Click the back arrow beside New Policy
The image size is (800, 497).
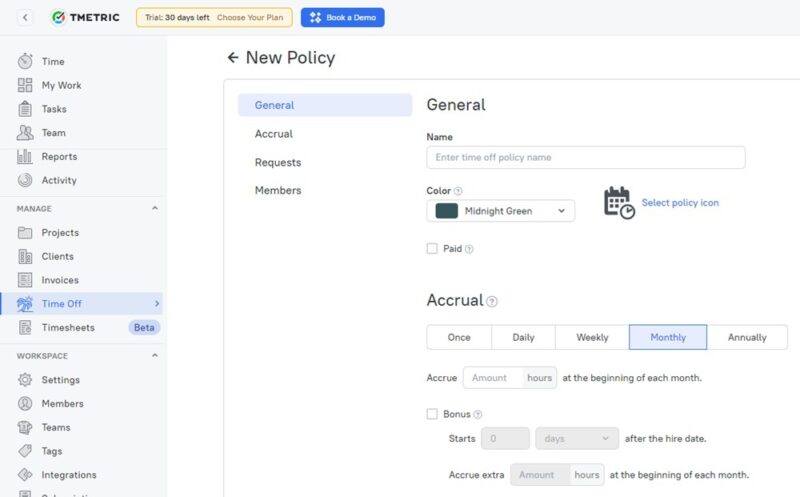[233, 58]
